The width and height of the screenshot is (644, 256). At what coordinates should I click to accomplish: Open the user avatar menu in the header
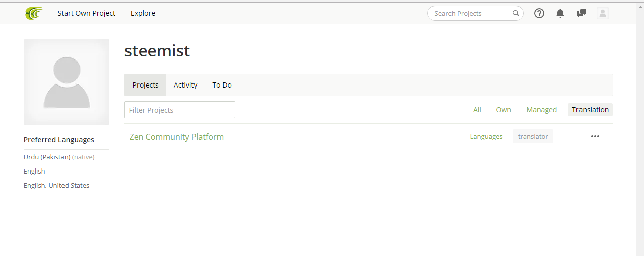(x=603, y=13)
